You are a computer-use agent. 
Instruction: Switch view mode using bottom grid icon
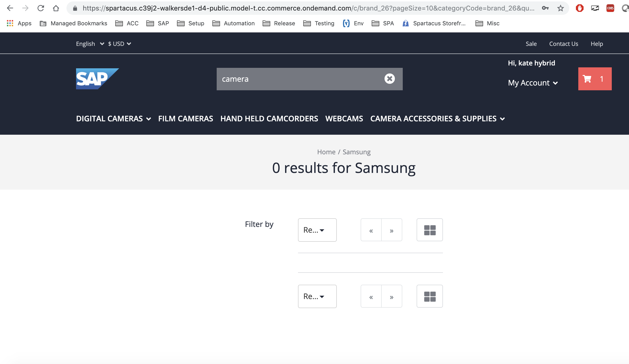pos(430,296)
